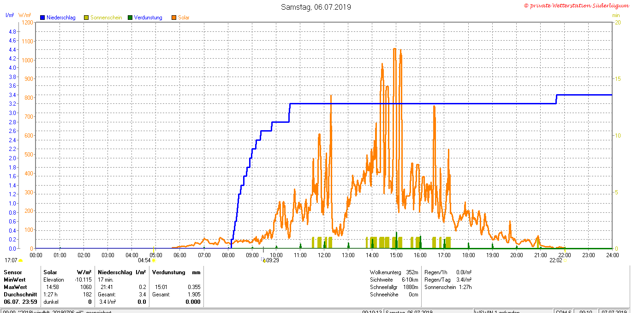Viewport: 644px width, 313px height.
Task: Click the Wolkenunterg 352m reading
Action: (394, 272)
